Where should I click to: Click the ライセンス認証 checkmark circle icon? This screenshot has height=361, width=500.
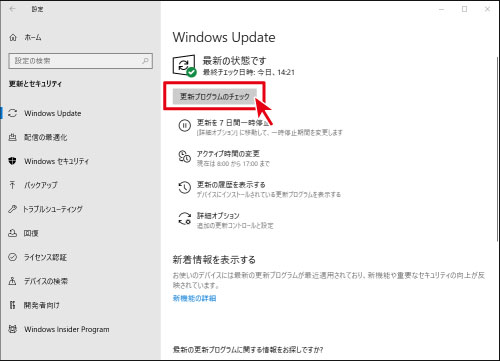13,257
